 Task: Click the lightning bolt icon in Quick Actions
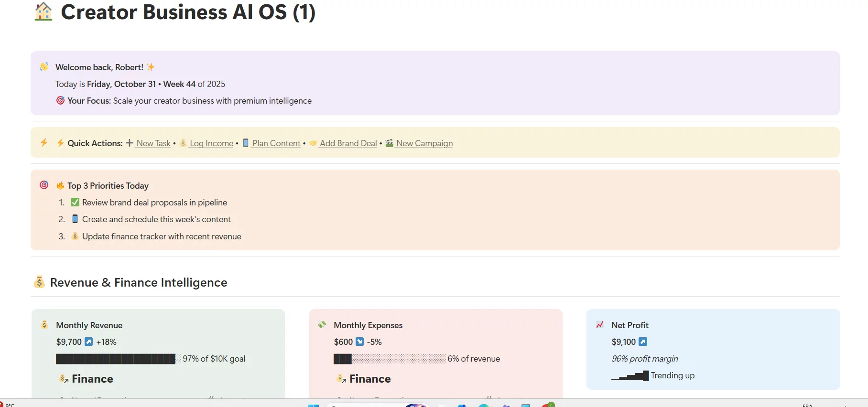[x=44, y=142]
